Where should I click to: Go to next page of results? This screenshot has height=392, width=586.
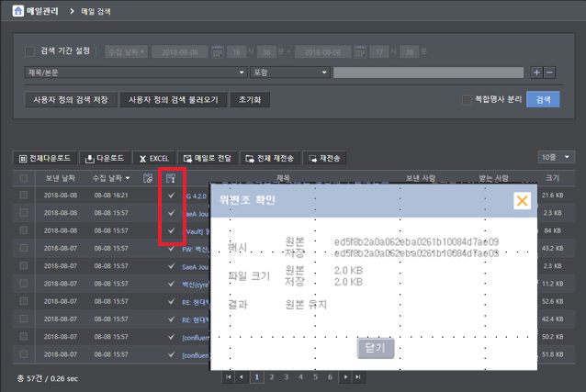[x=345, y=377]
